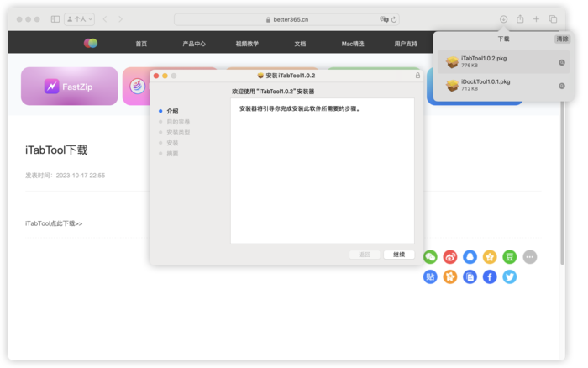Reveal iDockTool1.0.1.pkg in Finder
The width and height of the screenshot is (588, 368).
tap(561, 85)
